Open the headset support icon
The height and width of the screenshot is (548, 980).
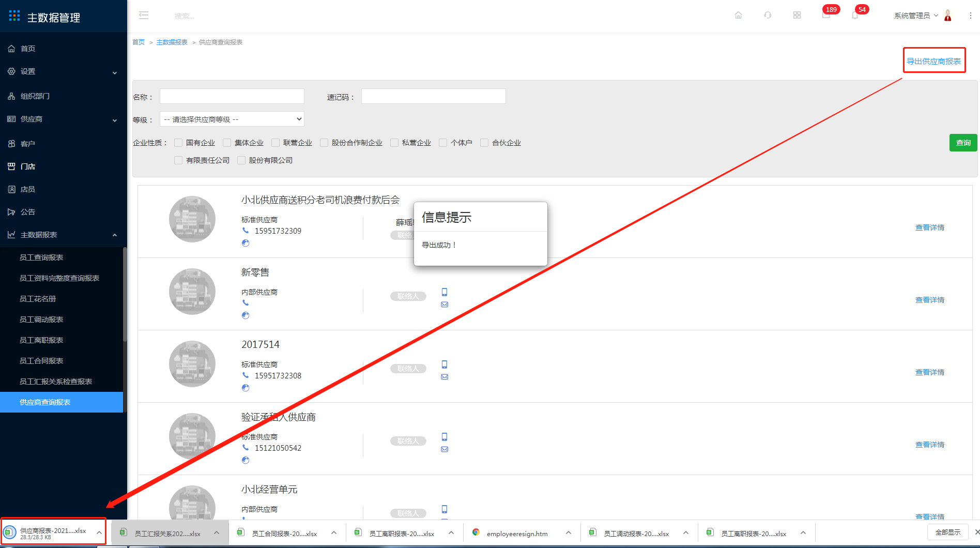[768, 16]
